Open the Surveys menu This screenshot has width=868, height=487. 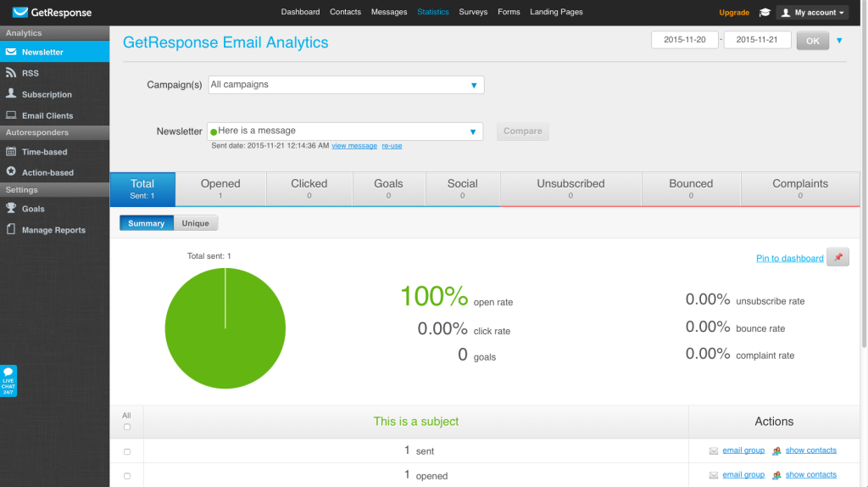(x=473, y=12)
